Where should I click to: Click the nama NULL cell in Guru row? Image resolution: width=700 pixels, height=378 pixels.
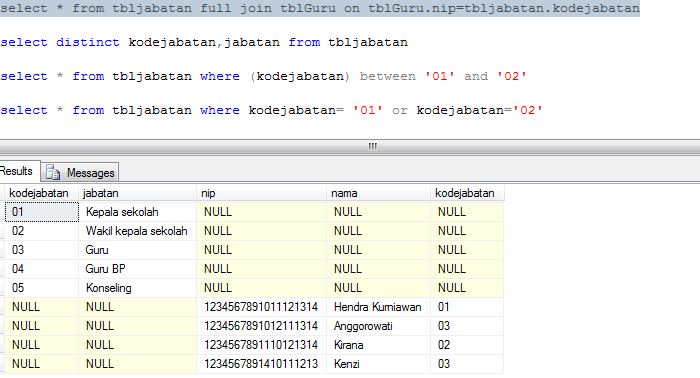(x=379, y=250)
